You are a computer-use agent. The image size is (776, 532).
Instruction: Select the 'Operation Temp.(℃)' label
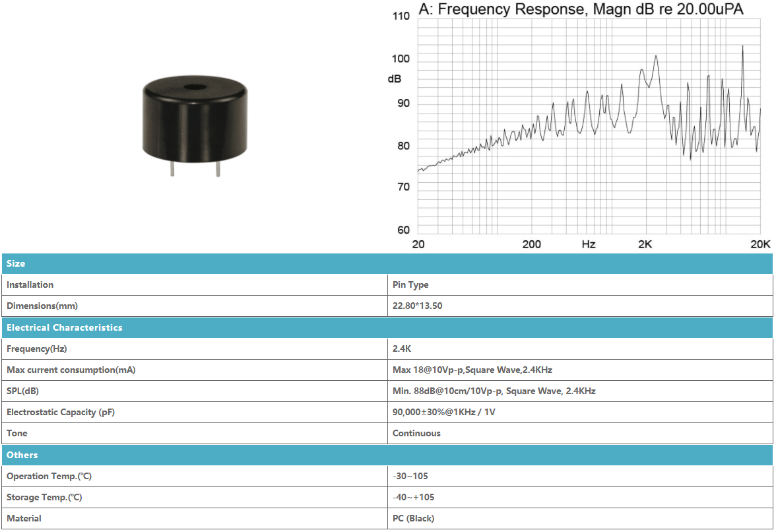coord(49,476)
